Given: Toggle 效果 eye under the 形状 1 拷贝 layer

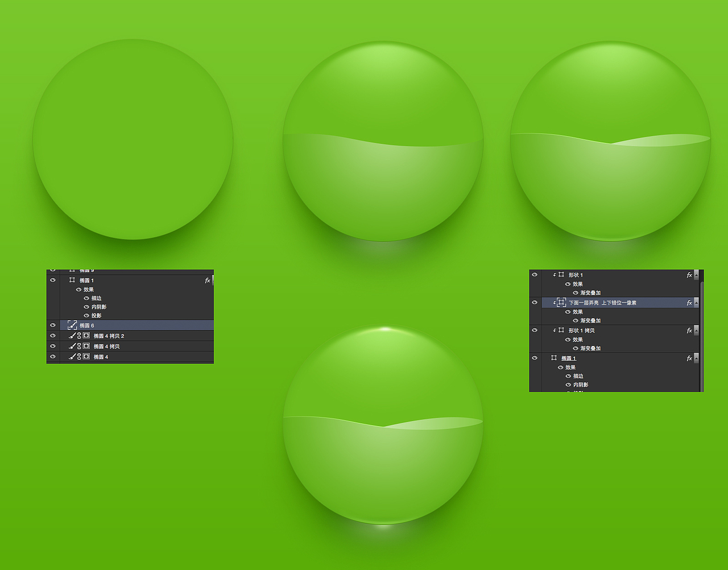Looking at the screenshot, I should click(568, 340).
